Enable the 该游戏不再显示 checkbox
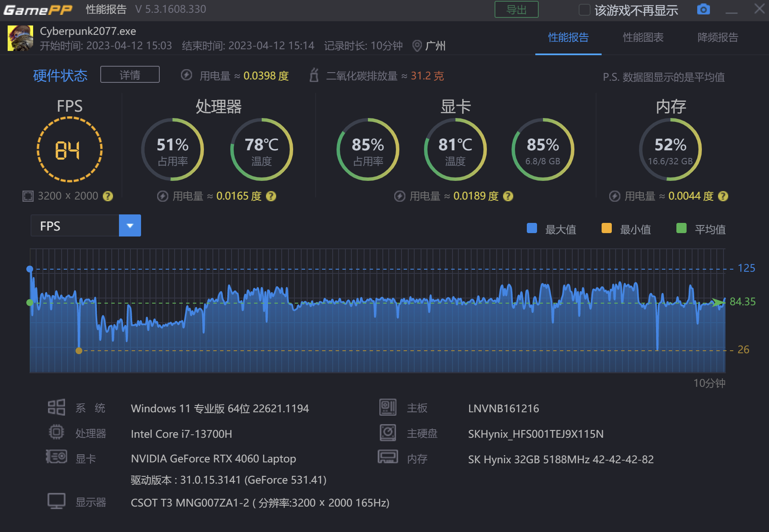The image size is (769, 532). click(585, 10)
